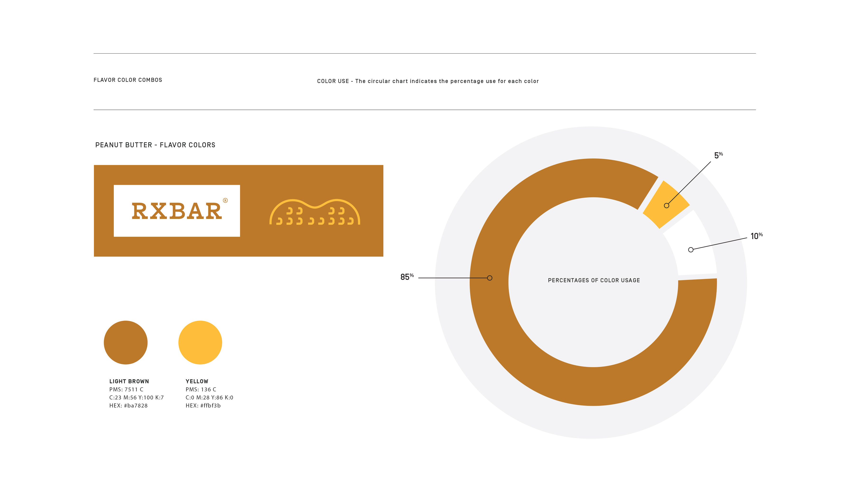This screenshot has width=854, height=504.
Task: Click the Yellow HEX #ffbf3b text
Action: [x=203, y=406]
